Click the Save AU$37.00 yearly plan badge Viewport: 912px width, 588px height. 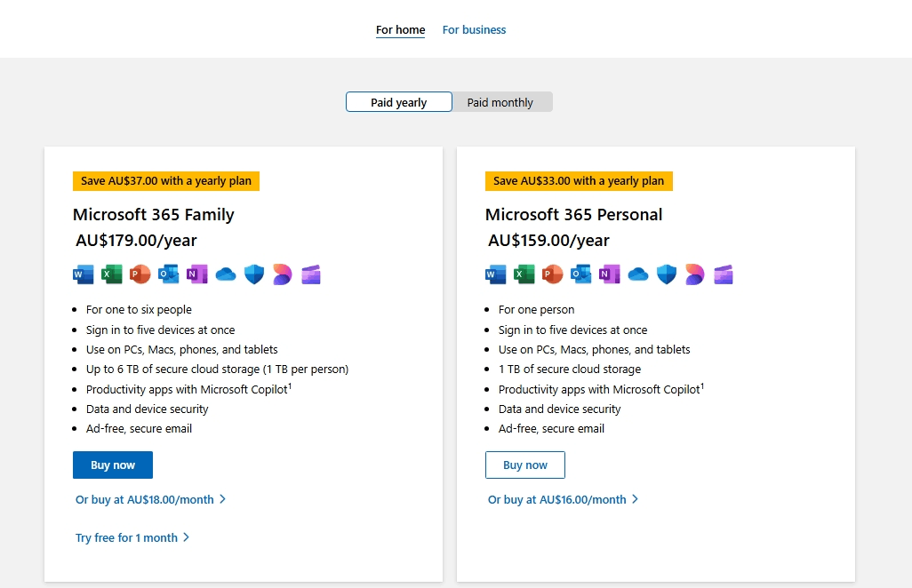pyautogui.click(x=166, y=180)
